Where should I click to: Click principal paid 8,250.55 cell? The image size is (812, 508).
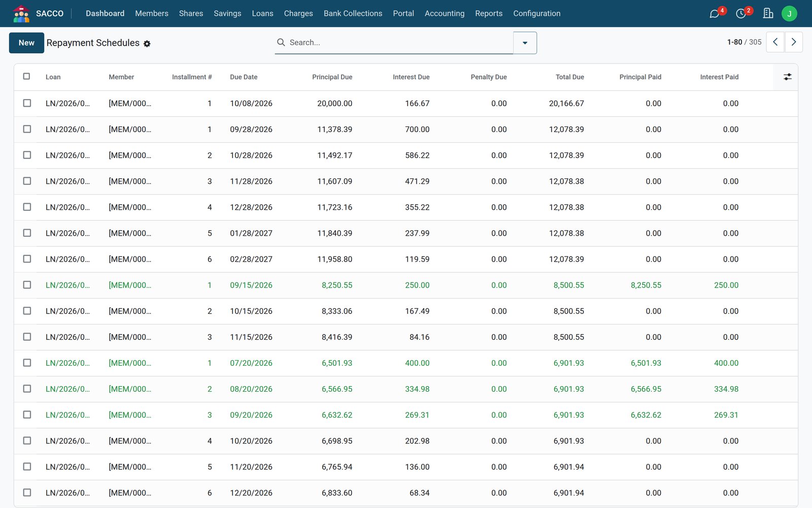(646, 285)
